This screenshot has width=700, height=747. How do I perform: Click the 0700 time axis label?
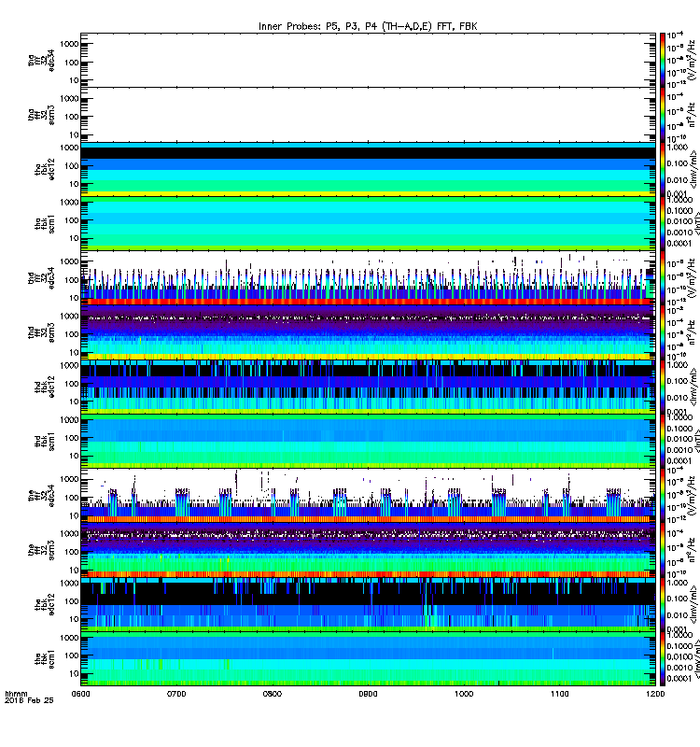click(176, 694)
